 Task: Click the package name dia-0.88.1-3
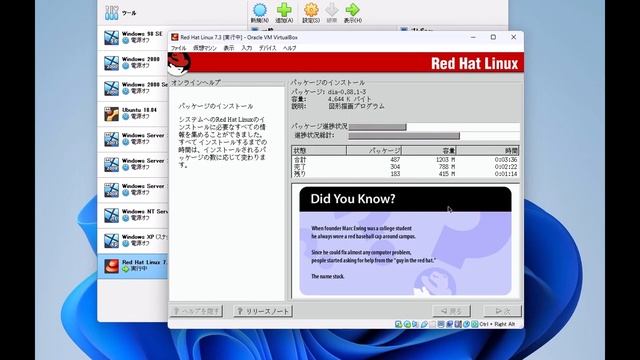click(347, 92)
